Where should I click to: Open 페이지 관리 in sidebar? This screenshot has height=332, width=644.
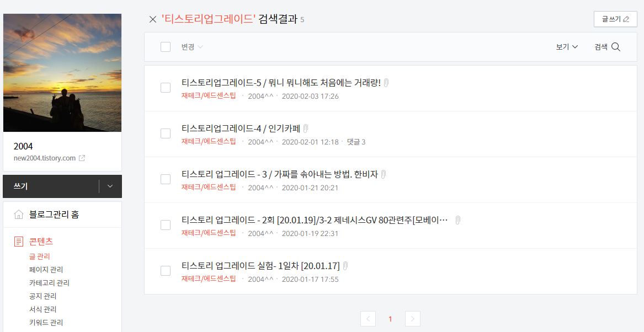coord(46,270)
